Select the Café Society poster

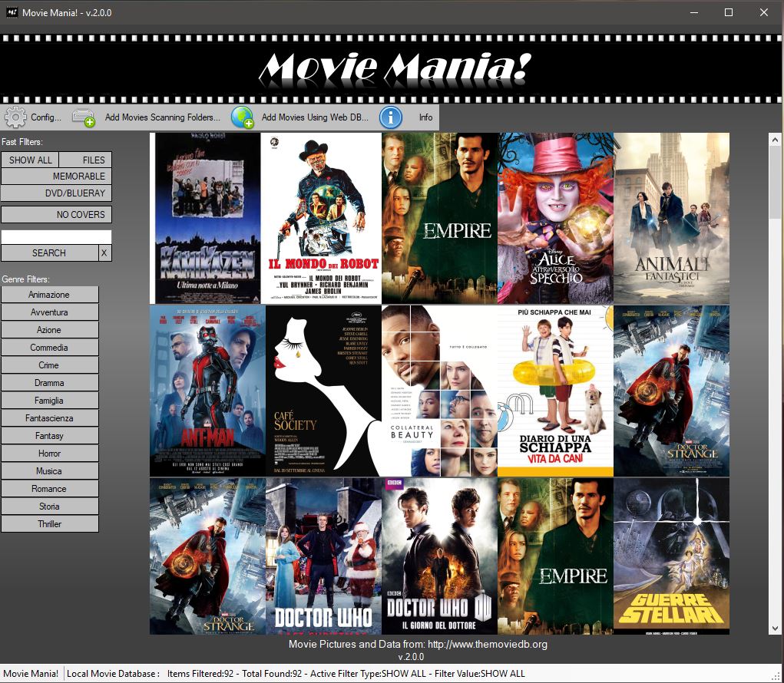click(x=323, y=390)
